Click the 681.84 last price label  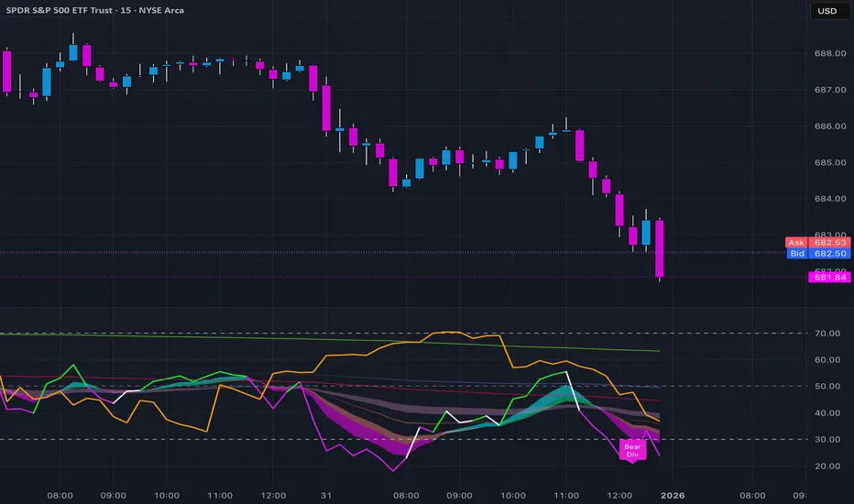pyautogui.click(x=829, y=278)
